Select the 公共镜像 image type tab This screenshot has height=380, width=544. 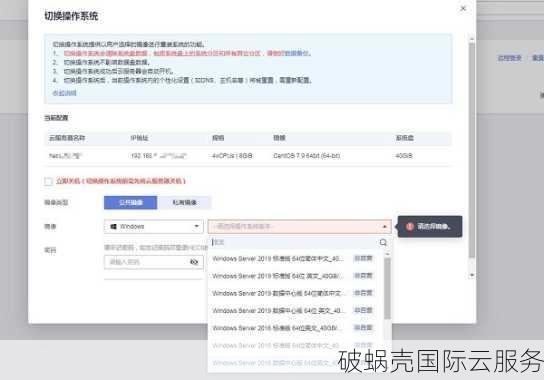point(130,203)
